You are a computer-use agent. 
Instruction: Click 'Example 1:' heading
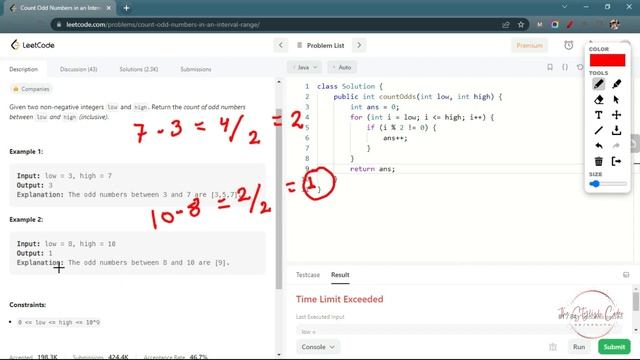coord(26,151)
